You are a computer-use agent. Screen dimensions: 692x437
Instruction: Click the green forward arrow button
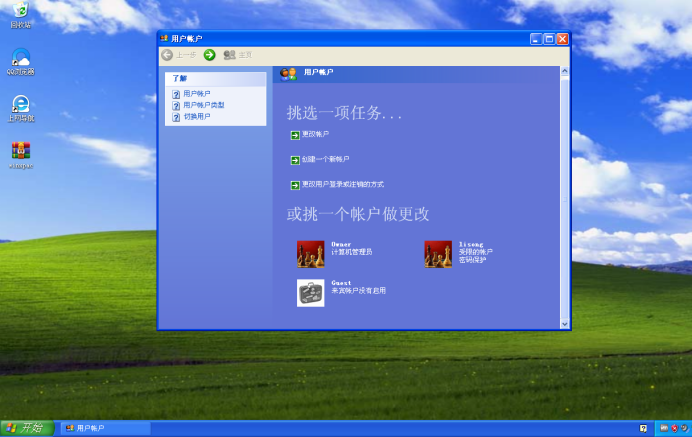pos(210,55)
